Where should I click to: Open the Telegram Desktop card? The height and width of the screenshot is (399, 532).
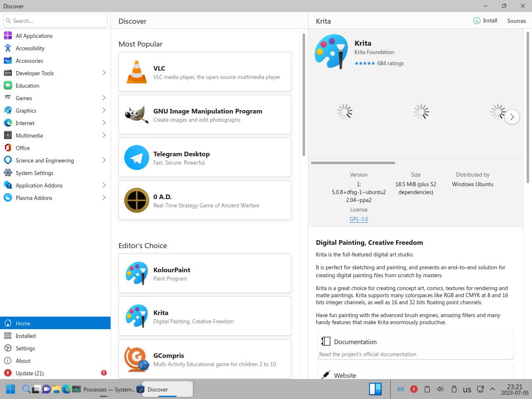[205, 158]
